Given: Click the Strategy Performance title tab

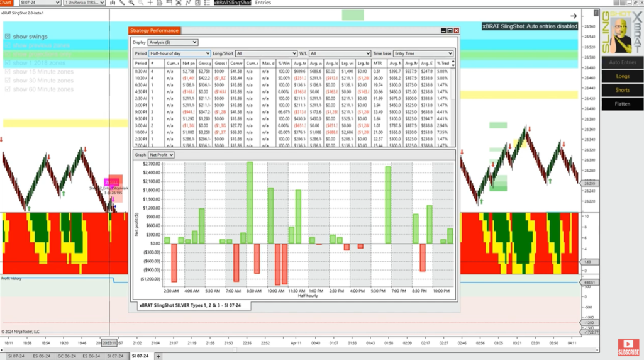Looking at the screenshot, I should coord(154,30).
